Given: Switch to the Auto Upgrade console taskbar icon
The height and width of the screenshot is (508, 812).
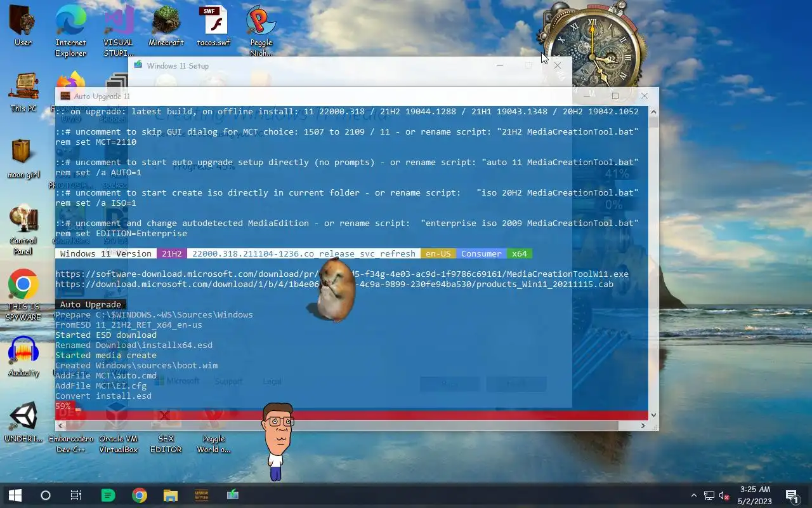Looking at the screenshot, I should [202, 495].
